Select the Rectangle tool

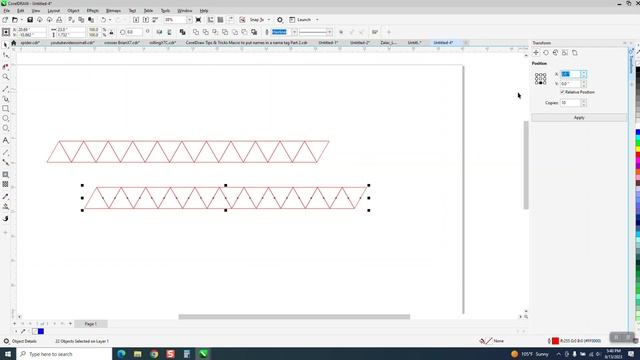(x=5, y=109)
